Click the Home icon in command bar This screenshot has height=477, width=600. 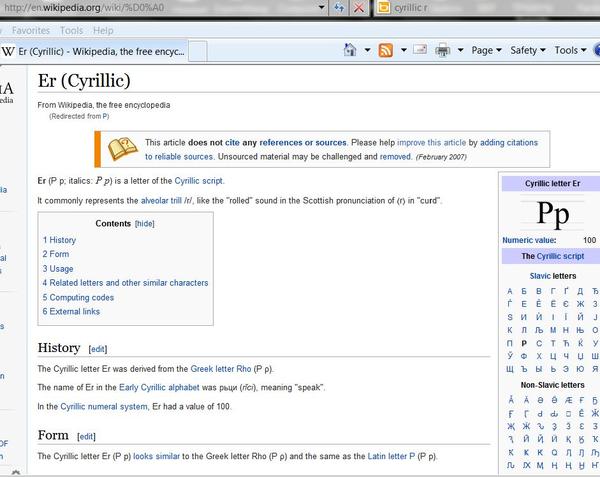coord(350,50)
